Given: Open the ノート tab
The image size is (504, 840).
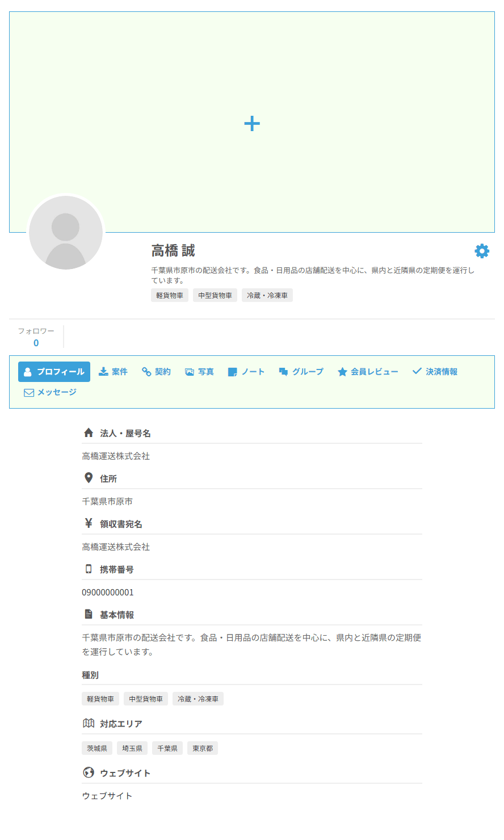Looking at the screenshot, I should (246, 372).
